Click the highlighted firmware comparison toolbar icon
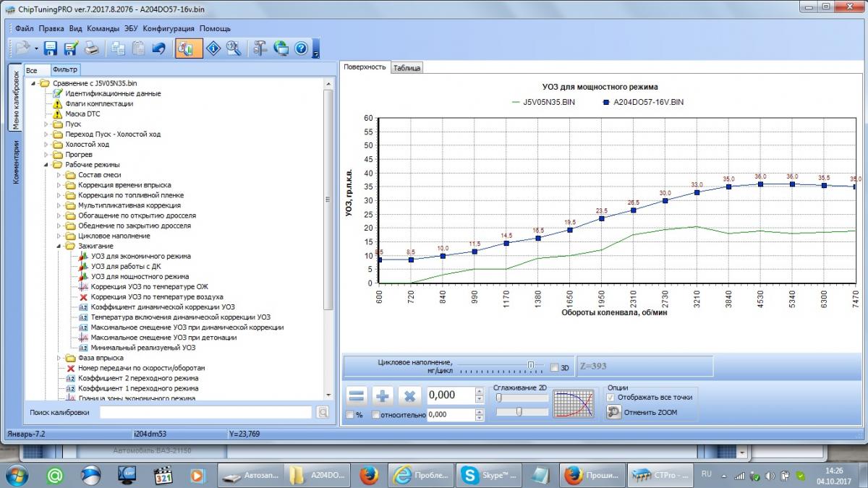Viewport: 868px width, 488px height. [x=185, y=49]
